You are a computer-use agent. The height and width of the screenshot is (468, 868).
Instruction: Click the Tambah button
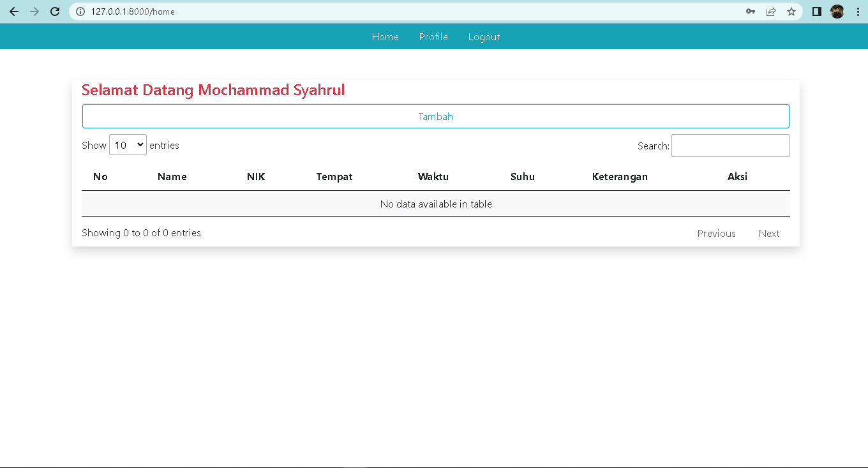436,116
